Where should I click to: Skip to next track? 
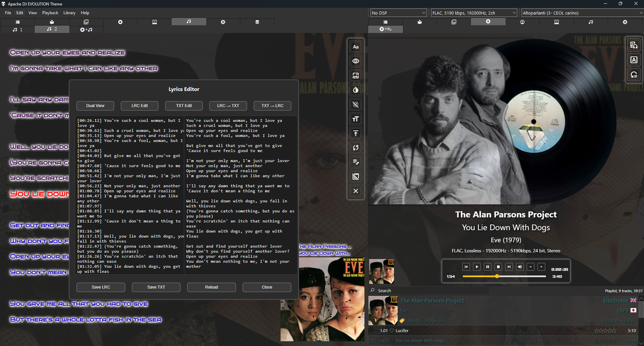509,267
